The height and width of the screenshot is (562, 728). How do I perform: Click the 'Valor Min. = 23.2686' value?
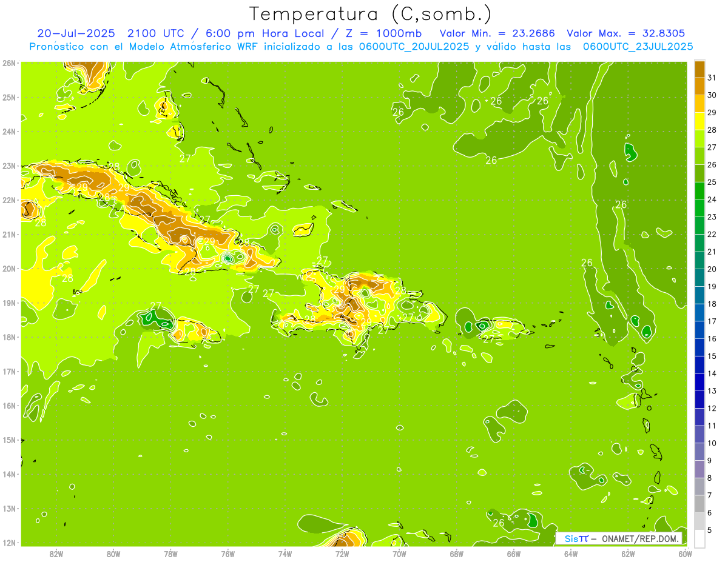pyautogui.click(x=497, y=33)
